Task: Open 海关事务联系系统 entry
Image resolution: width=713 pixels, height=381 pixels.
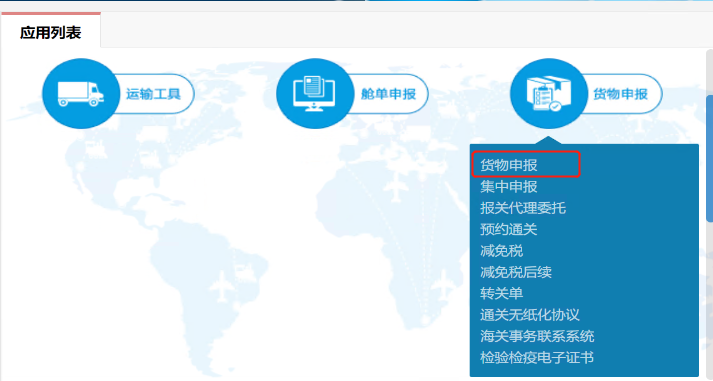Action: pyautogui.click(x=537, y=336)
